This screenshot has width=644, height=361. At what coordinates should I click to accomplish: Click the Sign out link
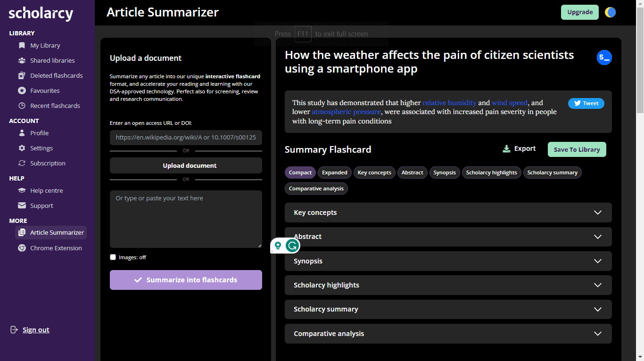[36, 330]
